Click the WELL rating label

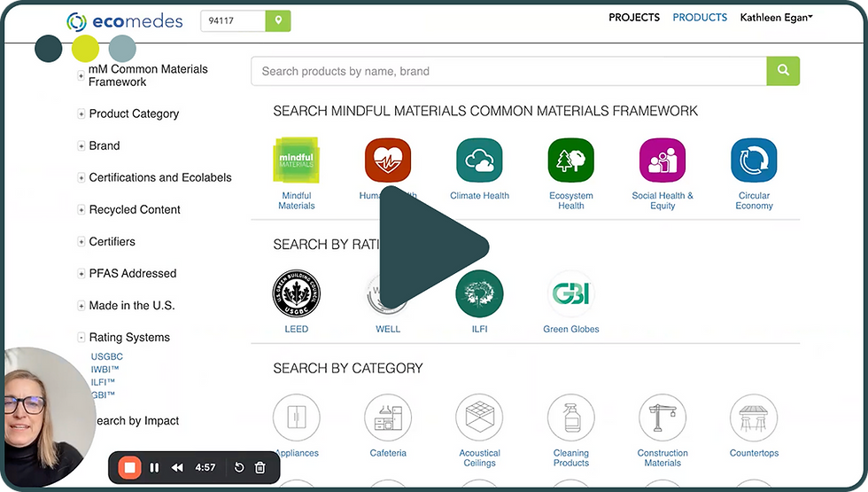(388, 329)
